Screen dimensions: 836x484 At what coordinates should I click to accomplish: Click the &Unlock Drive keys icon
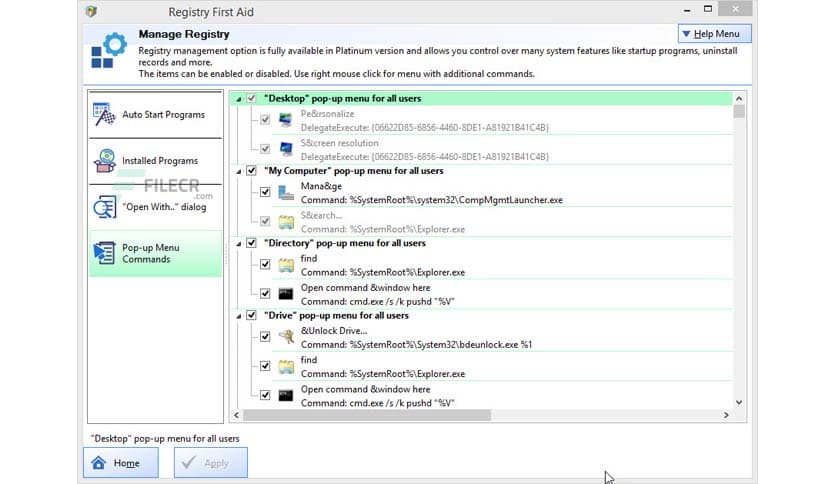286,337
